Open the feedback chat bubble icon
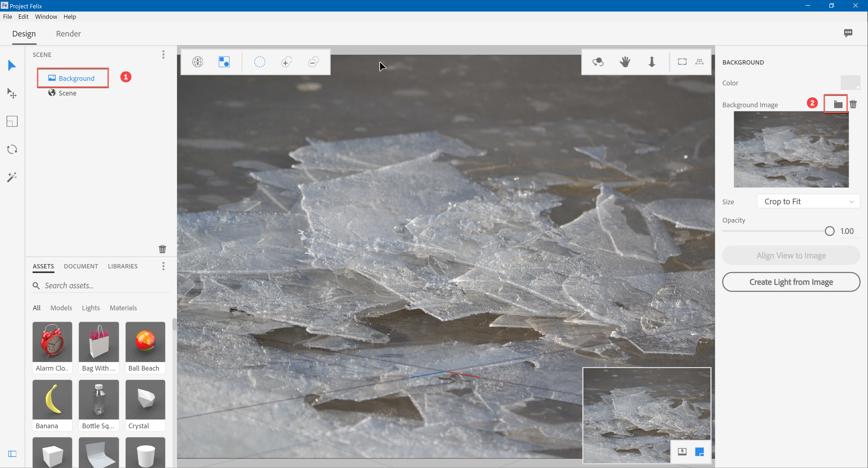Image resolution: width=868 pixels, height=468 pixels. [848, 33]
